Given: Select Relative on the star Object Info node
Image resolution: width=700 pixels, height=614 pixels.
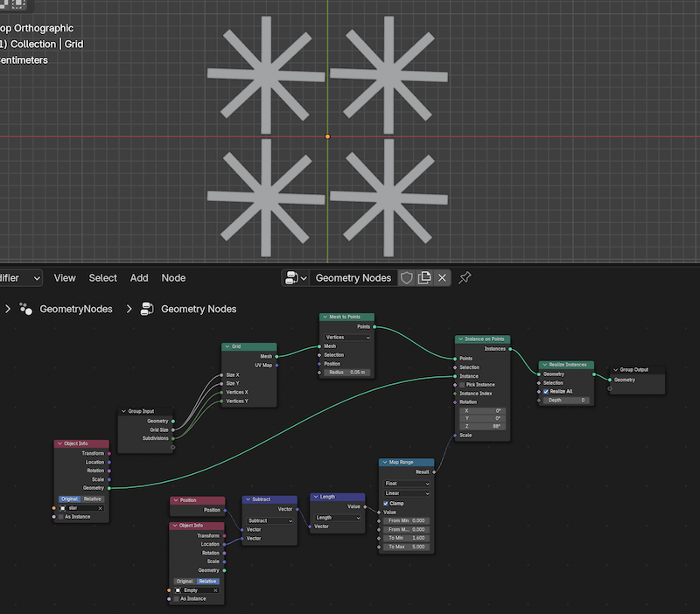Looking at the screenshot, I should pyautogui.click(x=93, y=499).
